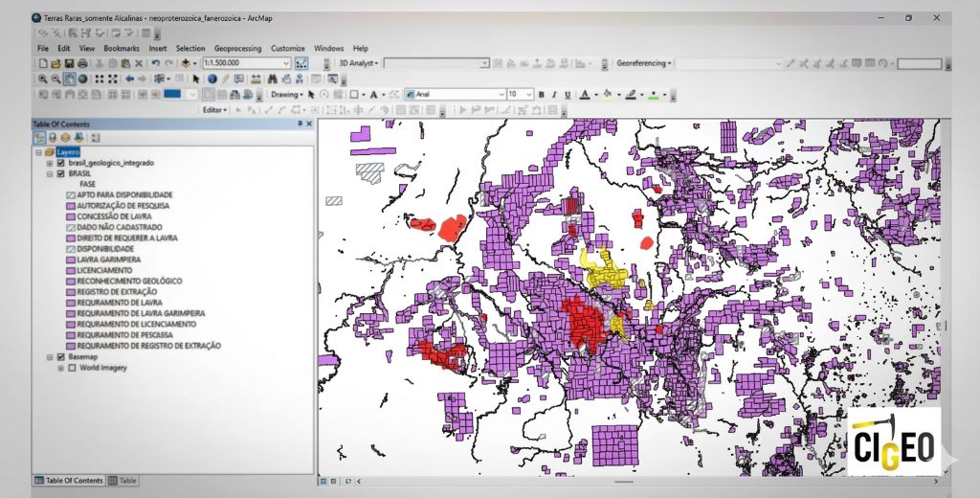Screen dimensions: 980x498
Task: Click the Save map document icon
Action: tap(70, 63)
